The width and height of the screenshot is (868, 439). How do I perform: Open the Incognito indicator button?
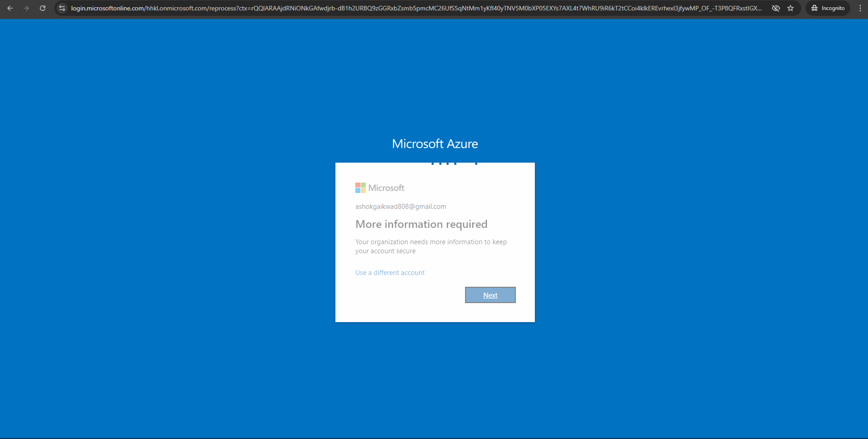(x=828, y=8)
